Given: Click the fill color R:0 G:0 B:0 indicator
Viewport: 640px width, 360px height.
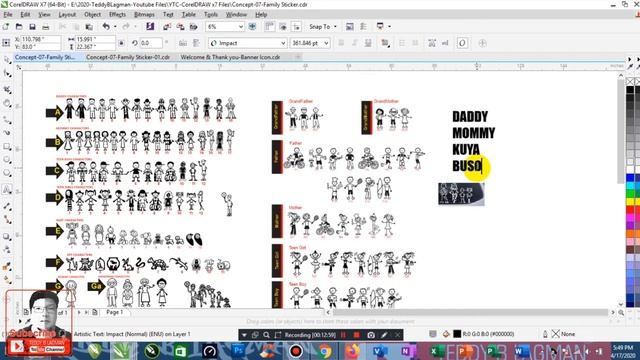Looking at the screenshot, I should [x=457, y=334].
